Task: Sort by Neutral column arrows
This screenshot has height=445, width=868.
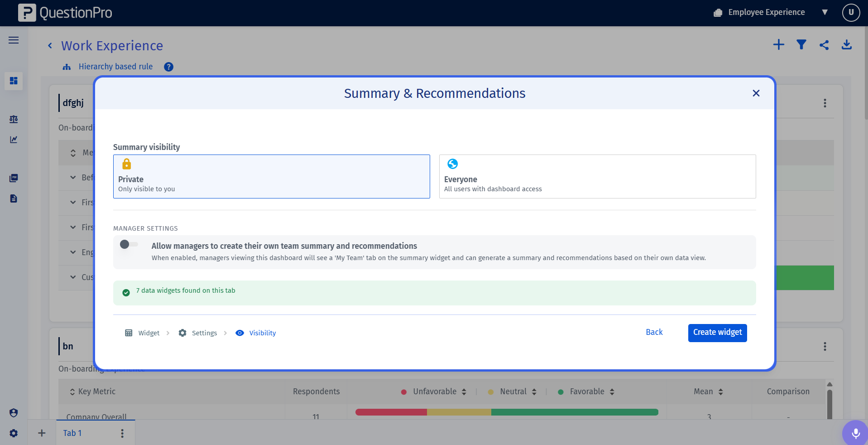Action: [534, 392]
